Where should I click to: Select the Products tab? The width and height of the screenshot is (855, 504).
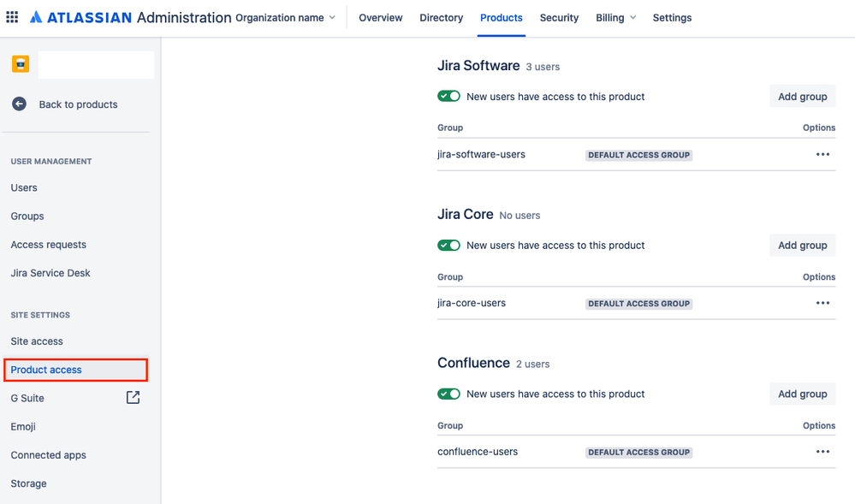click(502, 17)
